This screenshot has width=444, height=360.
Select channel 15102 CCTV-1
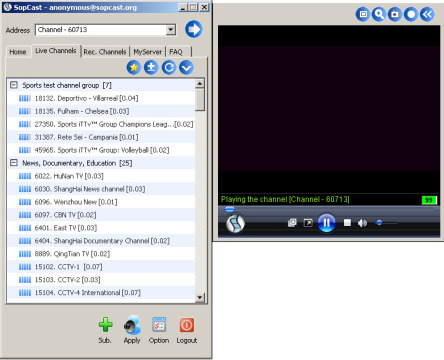point(101,267)
